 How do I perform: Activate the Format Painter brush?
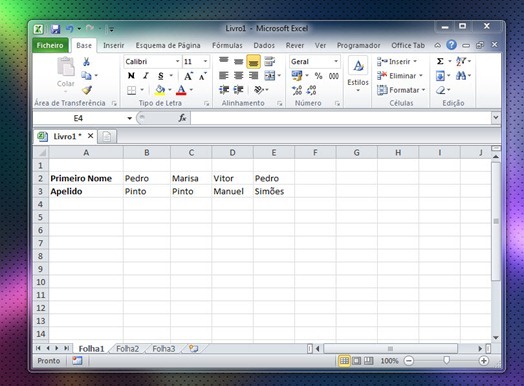(87, 90)
